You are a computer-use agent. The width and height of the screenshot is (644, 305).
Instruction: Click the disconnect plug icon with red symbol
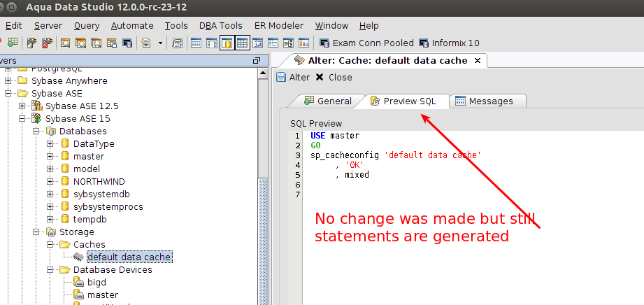46,43
